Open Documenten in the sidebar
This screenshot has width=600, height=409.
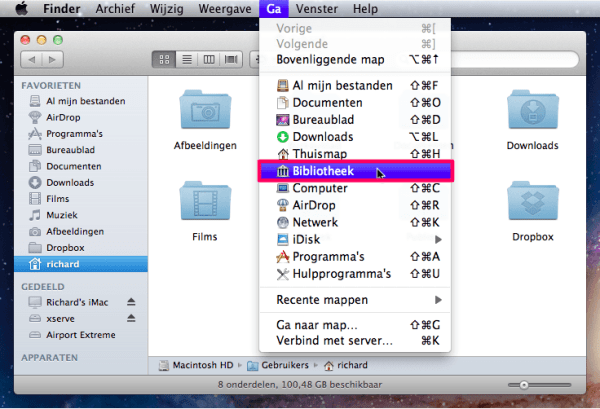pos(81,166)
